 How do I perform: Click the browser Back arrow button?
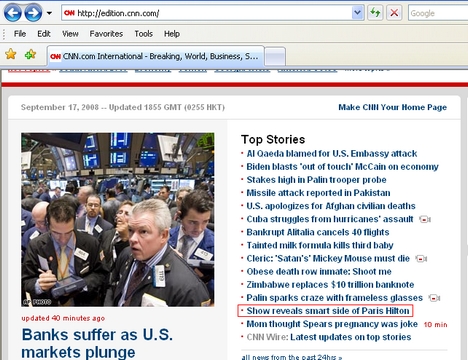(12, 13)
